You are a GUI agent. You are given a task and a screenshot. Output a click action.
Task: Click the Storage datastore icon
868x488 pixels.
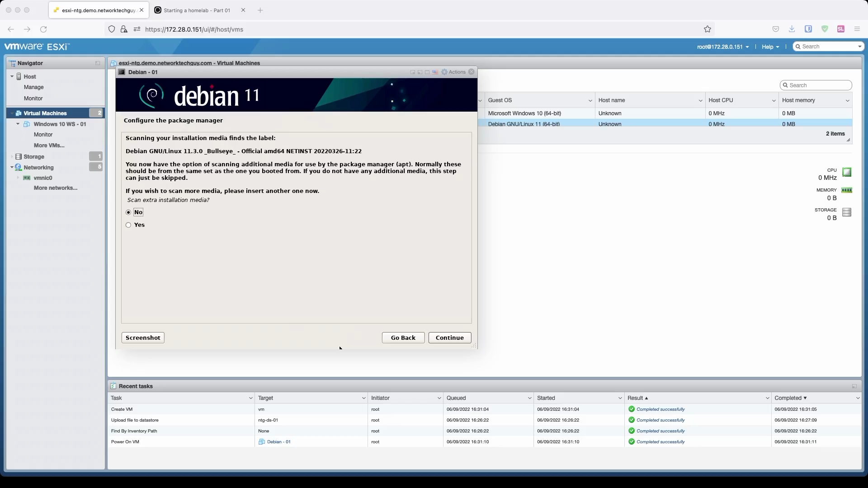(x=19, y=157)
